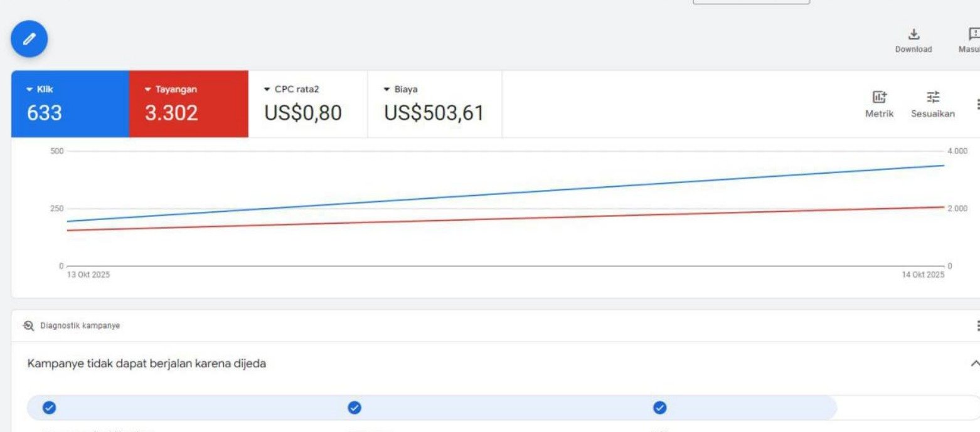
Task: Click the Download icon
Action: [x=913, y=34]
